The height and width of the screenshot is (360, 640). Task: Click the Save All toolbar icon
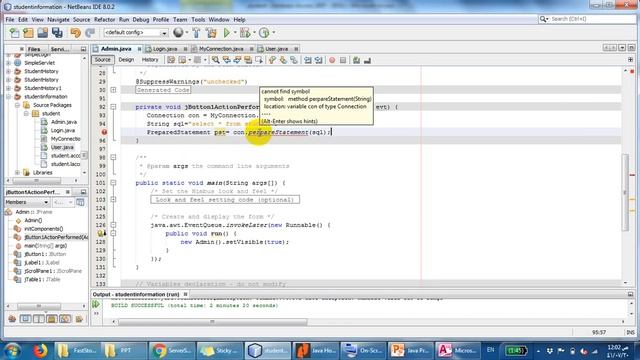click(57, 33)
